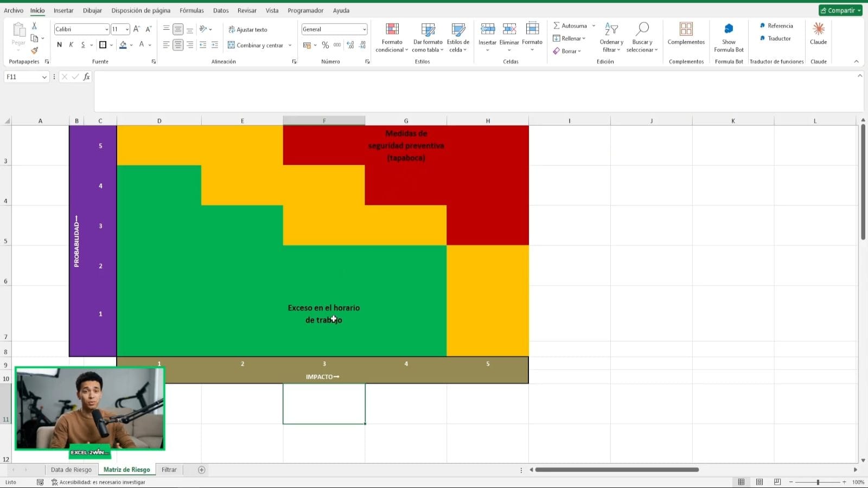
Task: Toggle bold with the N button
Action: [59, 45]
